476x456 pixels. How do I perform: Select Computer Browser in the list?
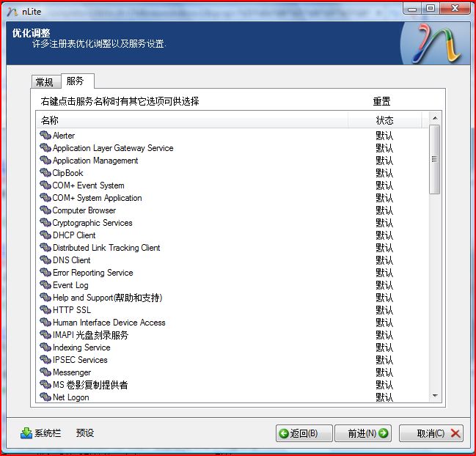84,210
